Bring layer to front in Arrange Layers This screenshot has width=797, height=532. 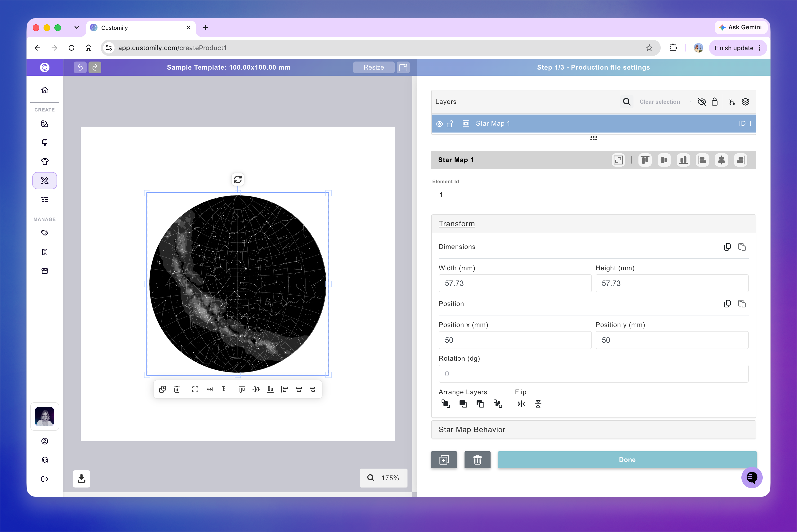pyautogui.click(x=446, y=404)
